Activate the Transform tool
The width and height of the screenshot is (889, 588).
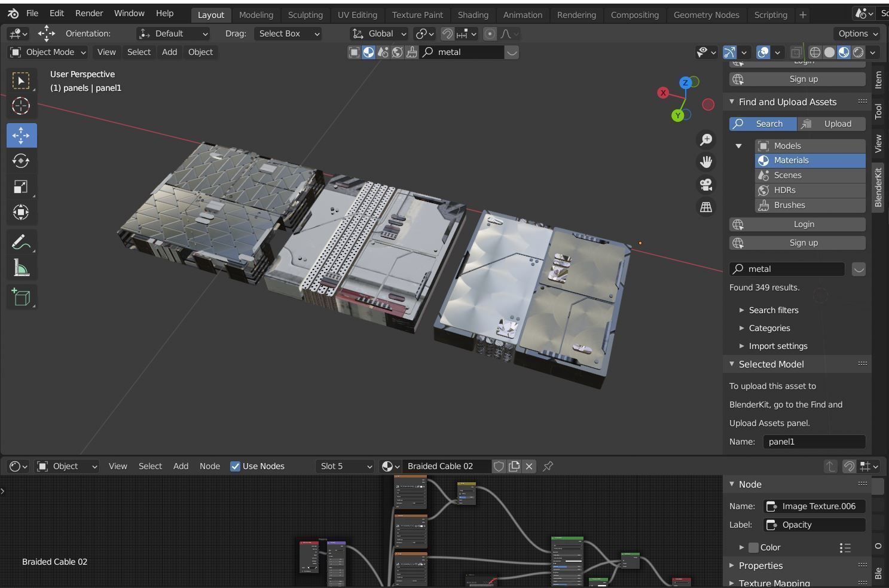(21, 212)
